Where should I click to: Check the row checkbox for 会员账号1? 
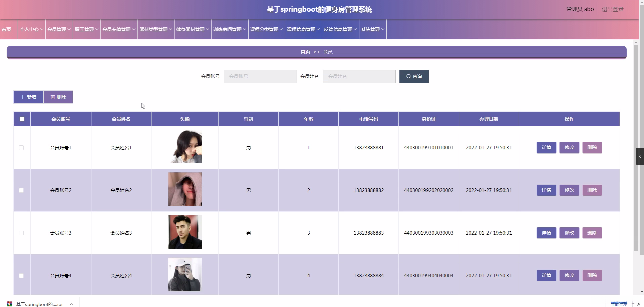click(x=21, y=148)
